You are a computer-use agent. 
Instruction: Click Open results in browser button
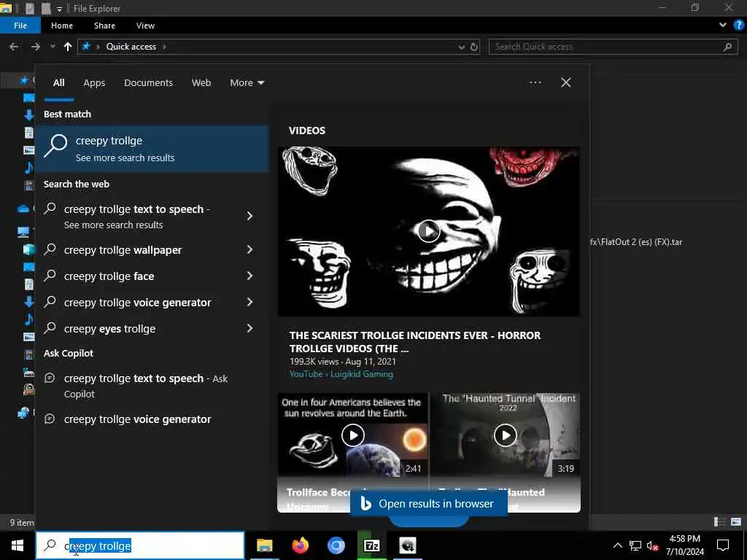[429, 504]
